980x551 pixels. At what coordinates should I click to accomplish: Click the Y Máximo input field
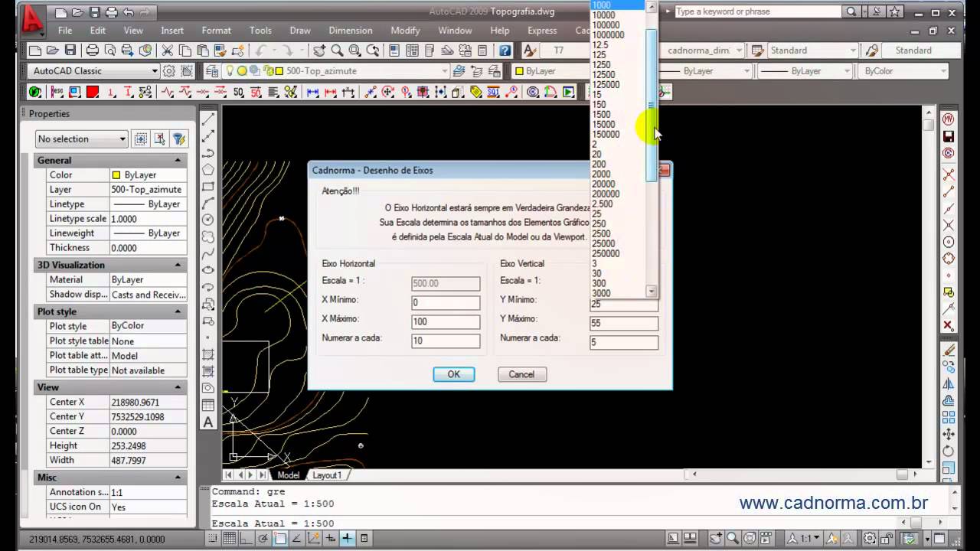tap(623, 323)
